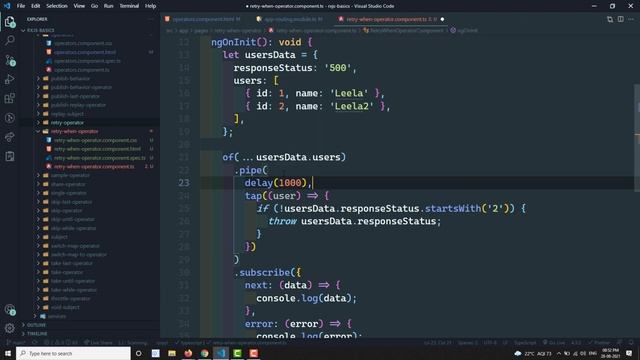Click the VS Code taskbar icon
640x360 pixels.
pos(221,353)
